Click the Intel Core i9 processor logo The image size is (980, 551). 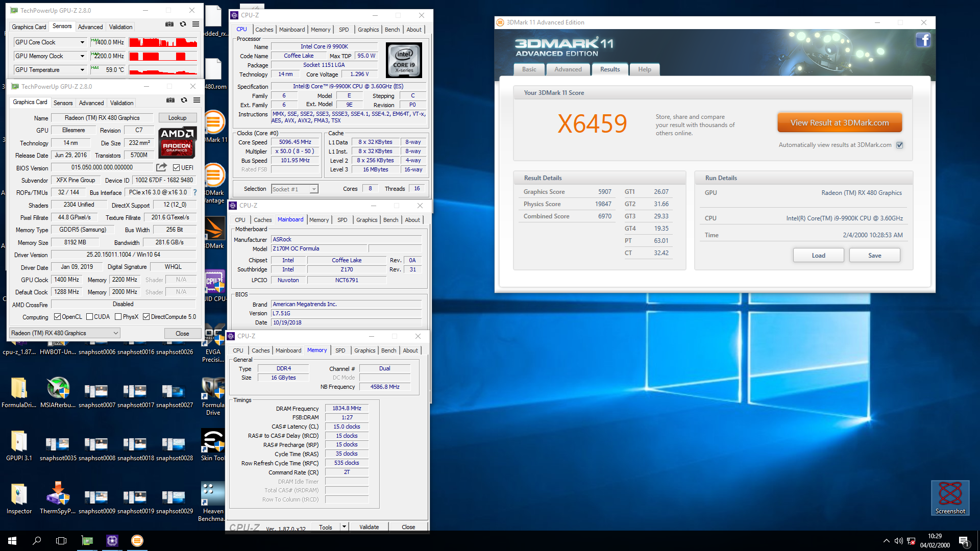(404, 60)
